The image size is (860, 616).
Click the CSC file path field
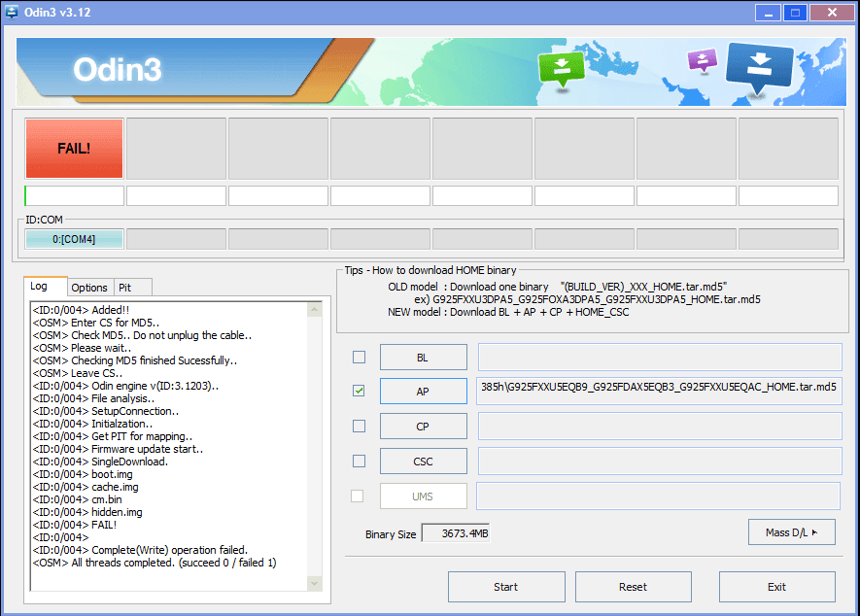(x=660, y=462)
